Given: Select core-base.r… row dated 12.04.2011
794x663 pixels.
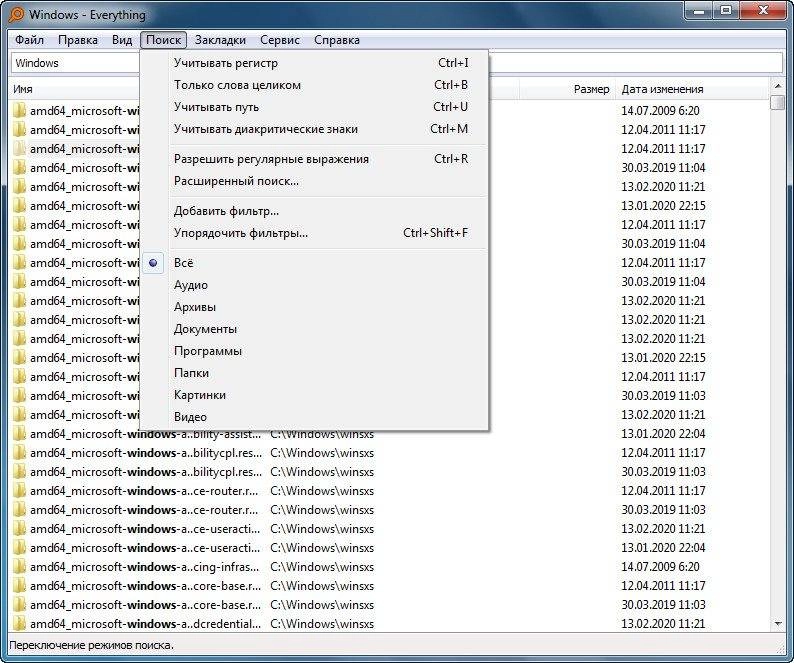Looking at the screenshot, I should (x=390, y=586).
